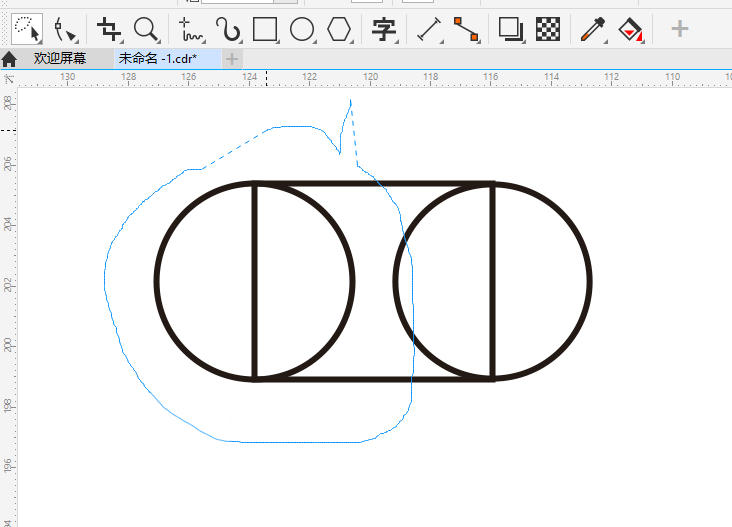Screen dimensions: 732x527
Task: Select the Drop Shadow tool
Action: 510,30
